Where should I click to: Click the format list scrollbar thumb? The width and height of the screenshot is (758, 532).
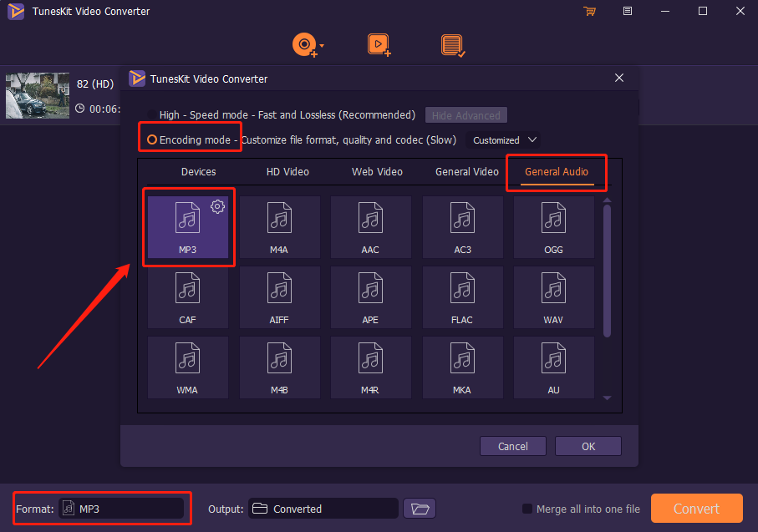click(608, 271)
